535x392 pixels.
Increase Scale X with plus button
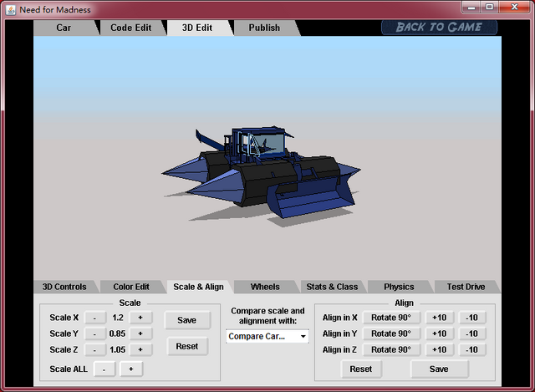click(140, 318)
